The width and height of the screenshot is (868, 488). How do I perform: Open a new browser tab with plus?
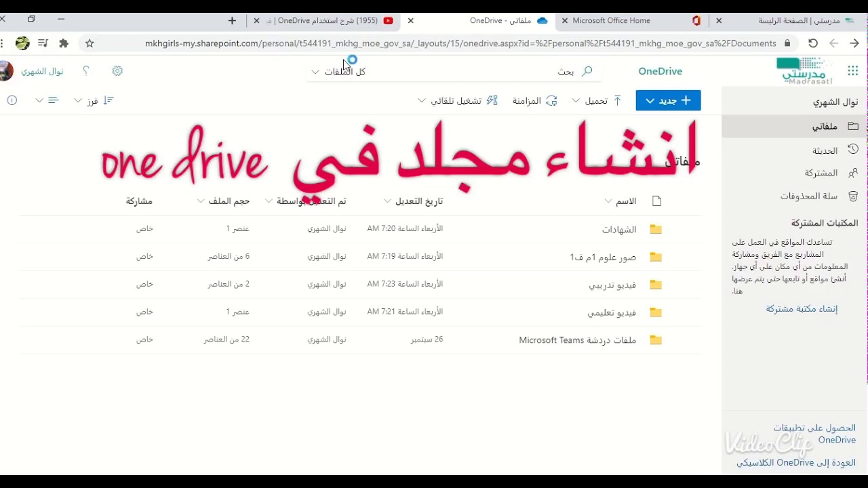[233, 20]
